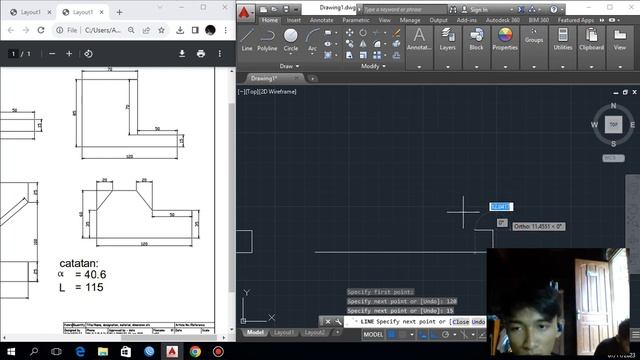The height and width of the screenshot is (360, 640).
Task: Click the Copy tool in Modify panel
Action: [x=349, y=44]
